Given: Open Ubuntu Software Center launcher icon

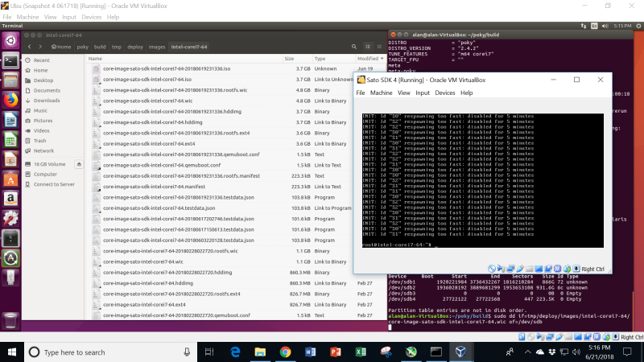Looking at the screenshot, I should tap(10, 179).
